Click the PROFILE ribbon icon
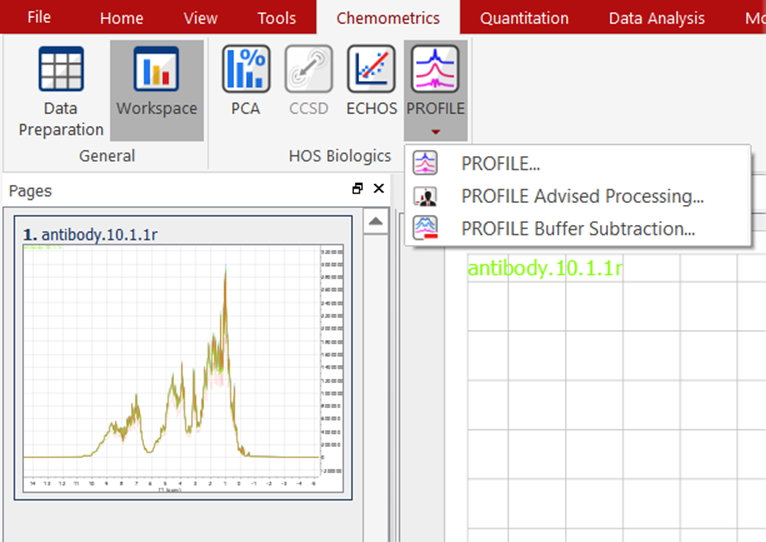 435,72
